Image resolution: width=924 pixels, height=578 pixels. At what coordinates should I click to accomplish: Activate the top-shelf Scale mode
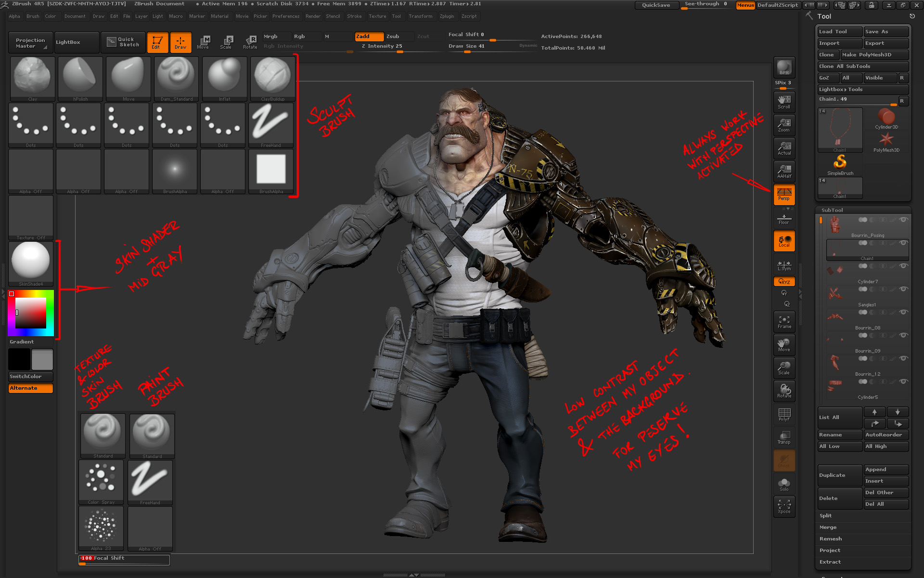click(x=226, y=42)
